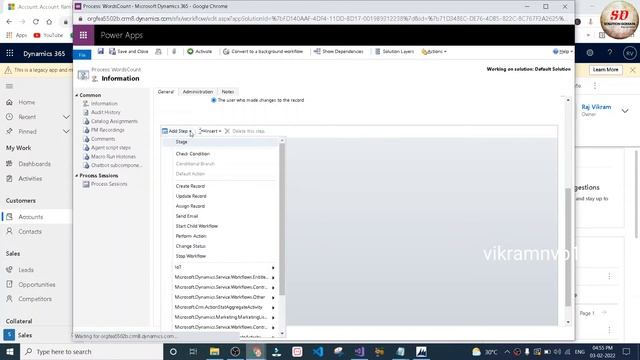Convert to a background workflow
Screen dimensions: 640x360
263,51
